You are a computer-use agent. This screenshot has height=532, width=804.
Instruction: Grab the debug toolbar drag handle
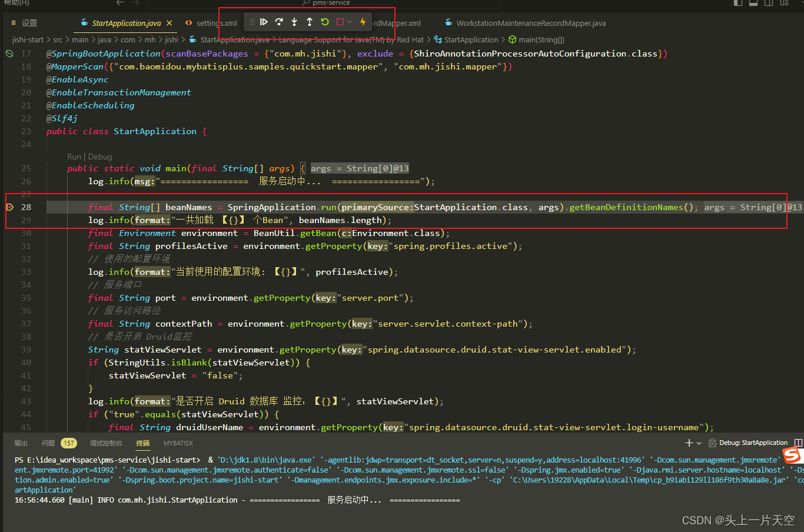252,22
